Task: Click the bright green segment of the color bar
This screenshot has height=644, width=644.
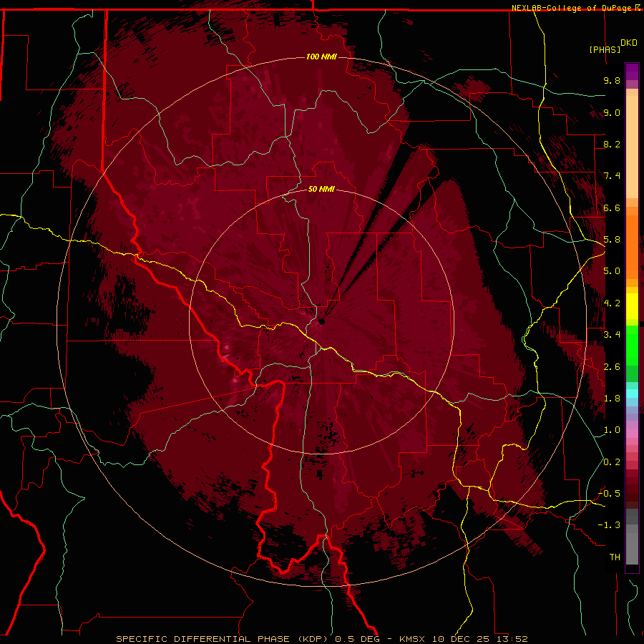Action: coord(632,346)
